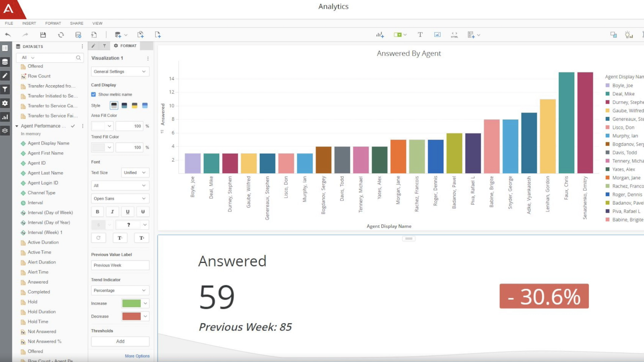
Task: Click the undo arrow icon
Action: [x=7, y=34]
